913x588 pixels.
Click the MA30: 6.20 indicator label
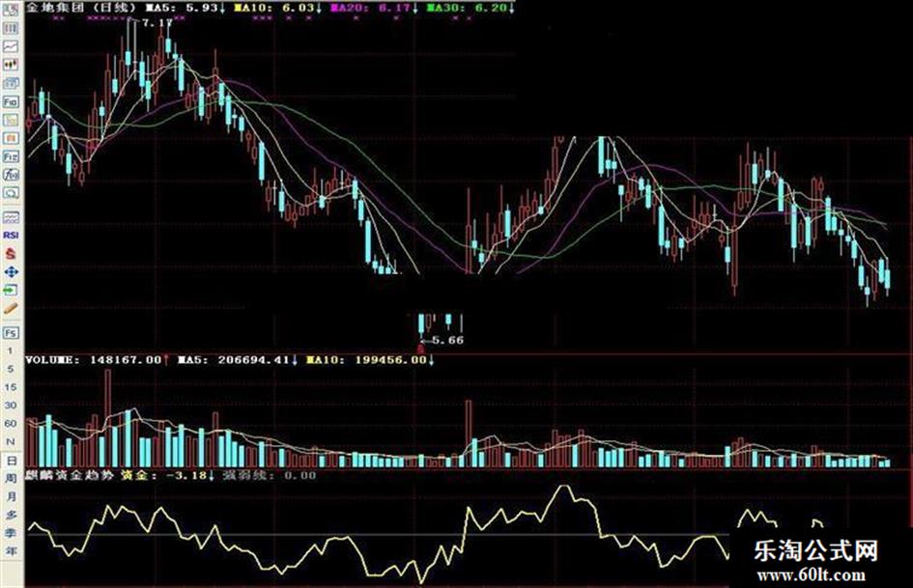pyautogui.click(x=470, y=8)
